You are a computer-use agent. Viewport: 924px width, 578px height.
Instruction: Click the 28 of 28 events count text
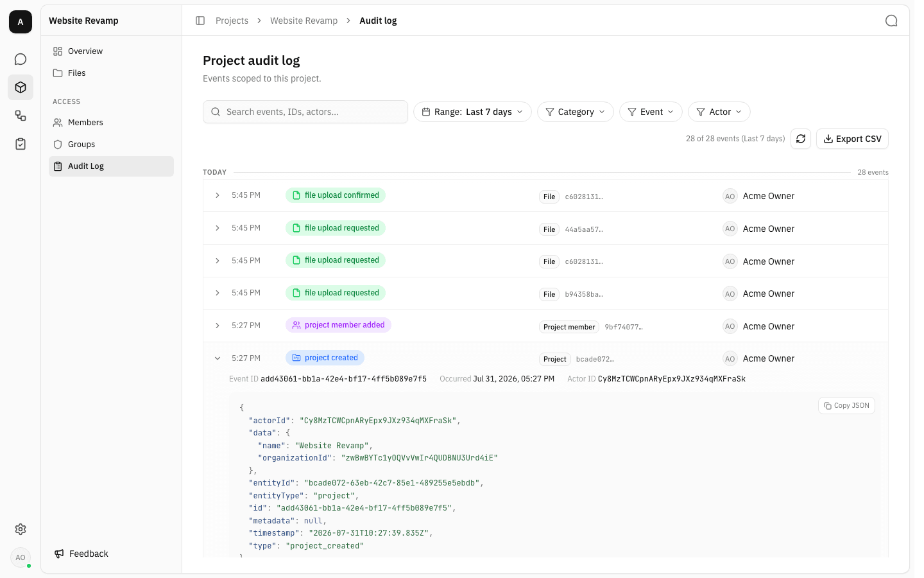(x=735, y=139)
